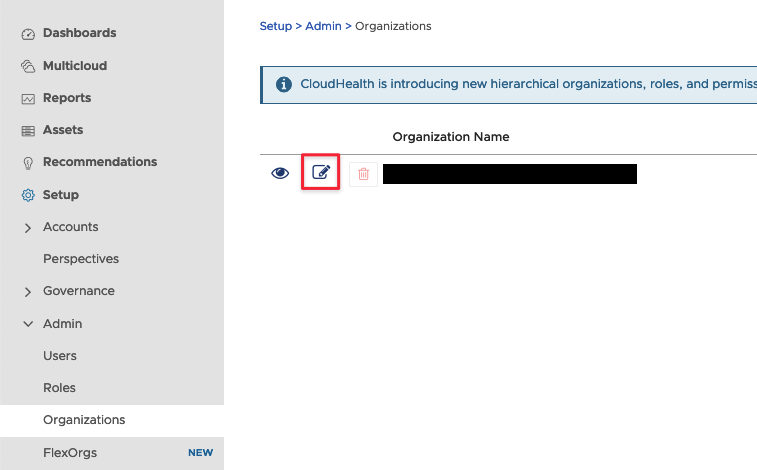Screen dimensions: 757x470
Task: Click the Setup gear icon
Action: point(28,195)
